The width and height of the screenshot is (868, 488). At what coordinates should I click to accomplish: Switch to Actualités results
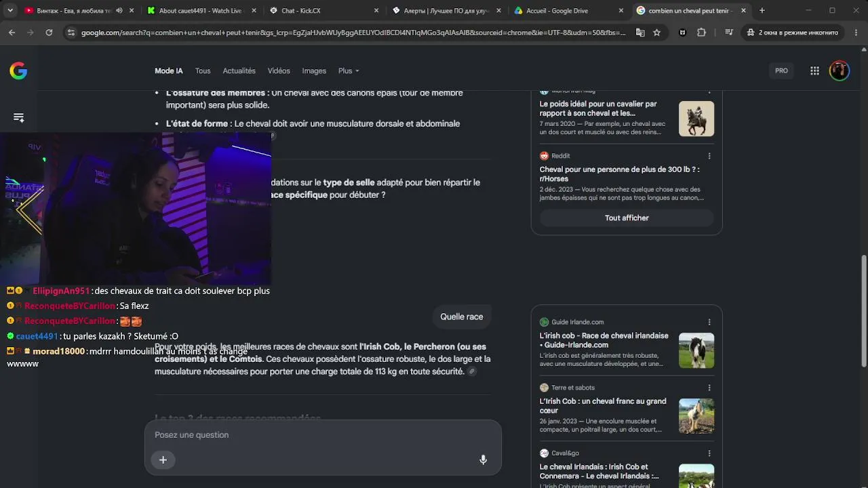point(239,71)
